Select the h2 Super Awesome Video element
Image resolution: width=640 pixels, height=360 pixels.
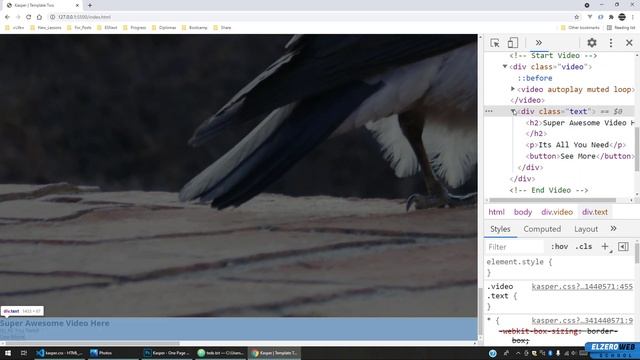click(580, 123)
